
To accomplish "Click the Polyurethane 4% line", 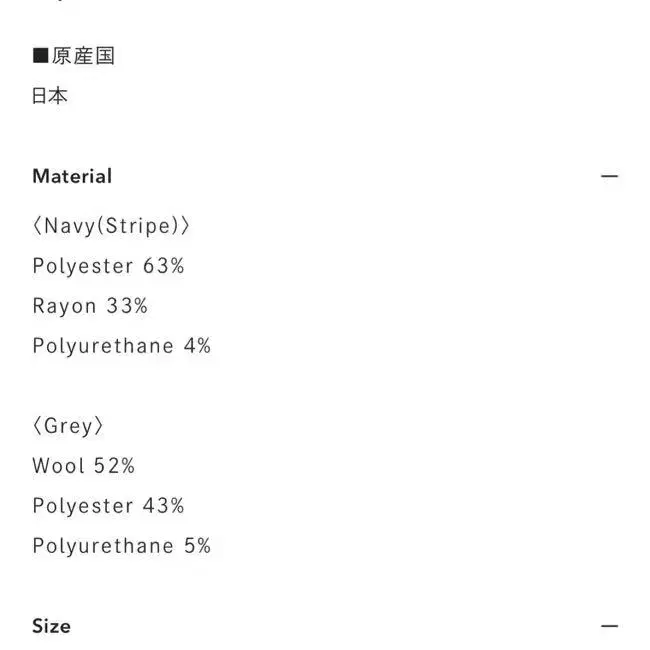I will point(121,346).
